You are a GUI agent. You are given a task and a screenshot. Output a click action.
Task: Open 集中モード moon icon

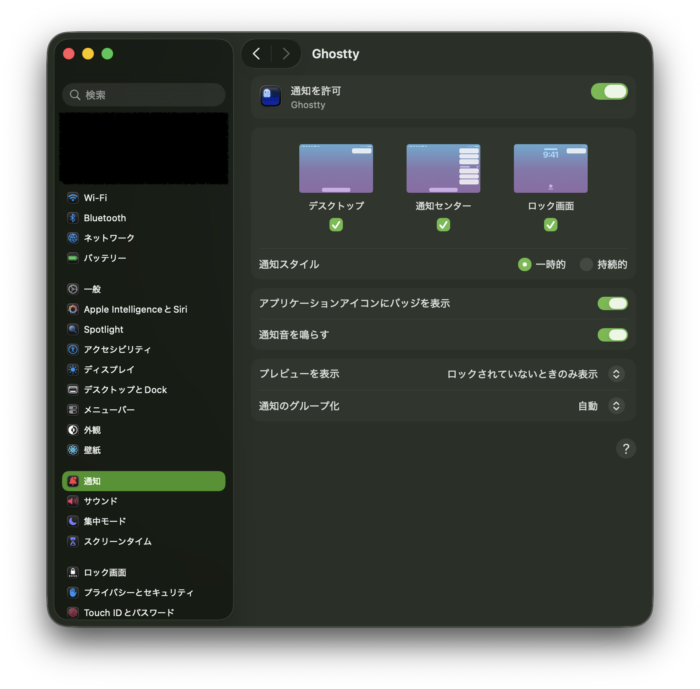coord(73,521)
